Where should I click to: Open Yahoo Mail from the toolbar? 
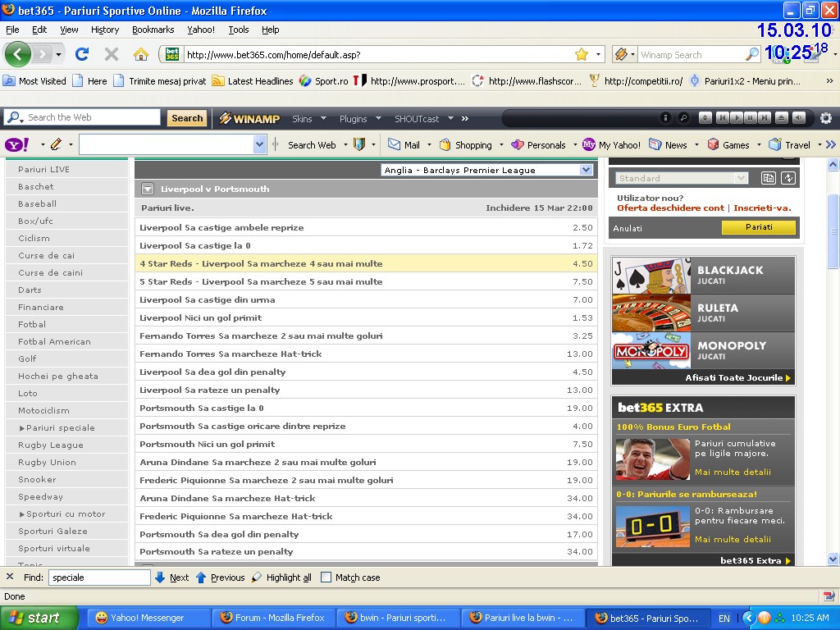pyautogui.click(x=404, y=144)
